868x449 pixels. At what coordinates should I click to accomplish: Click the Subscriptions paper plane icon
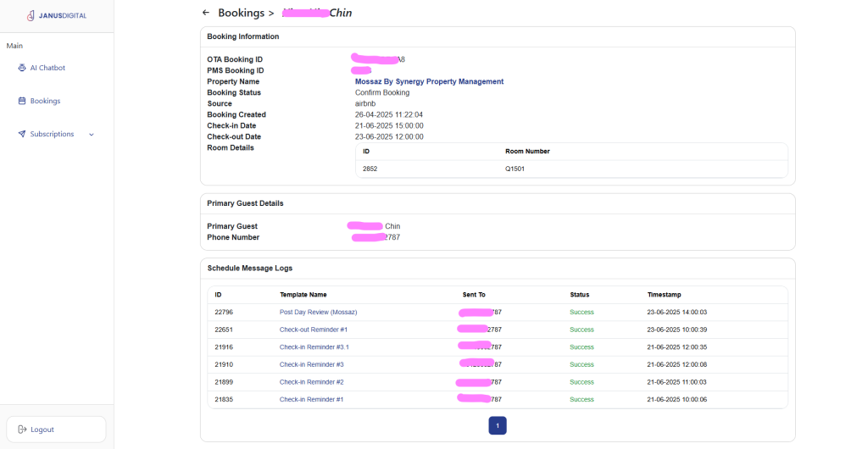coord(22,134)
